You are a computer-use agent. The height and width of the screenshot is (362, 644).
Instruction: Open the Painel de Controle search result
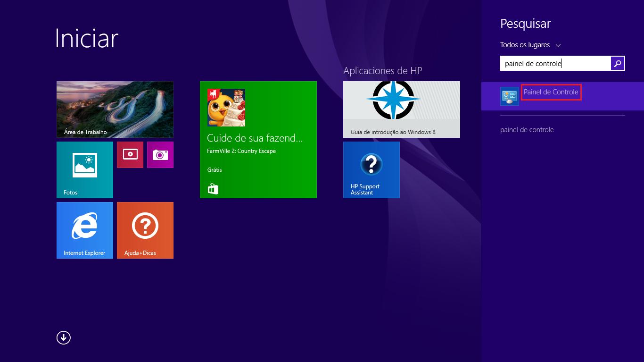point(551,92)
